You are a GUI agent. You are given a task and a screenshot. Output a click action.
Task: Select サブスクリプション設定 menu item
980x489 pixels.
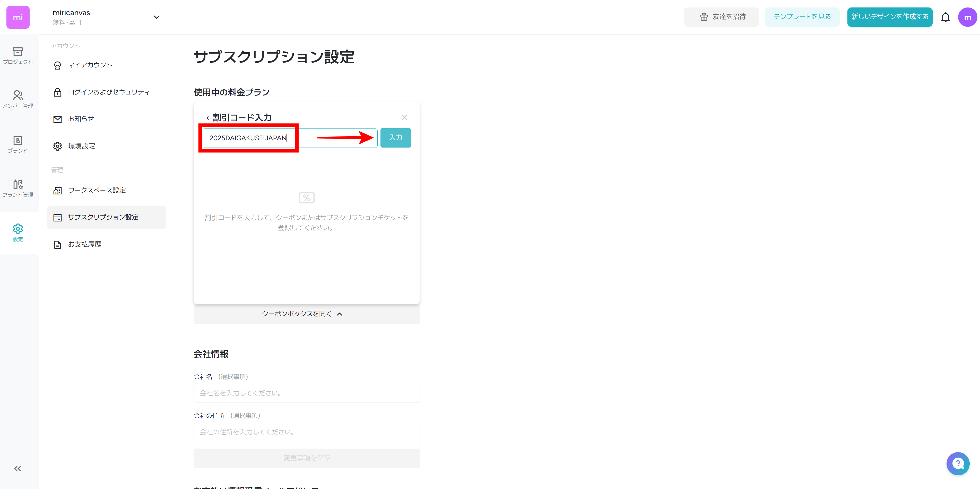107,217
